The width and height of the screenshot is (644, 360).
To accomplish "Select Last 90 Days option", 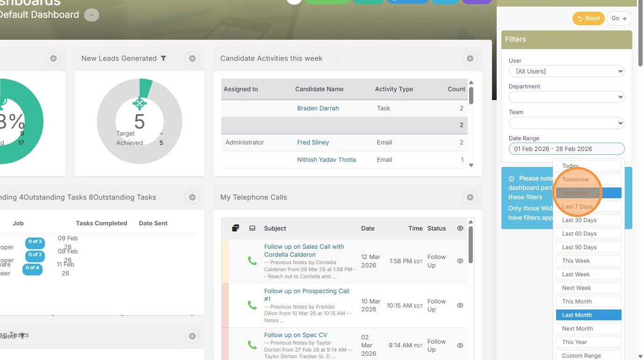I will (x=589, y=247).
